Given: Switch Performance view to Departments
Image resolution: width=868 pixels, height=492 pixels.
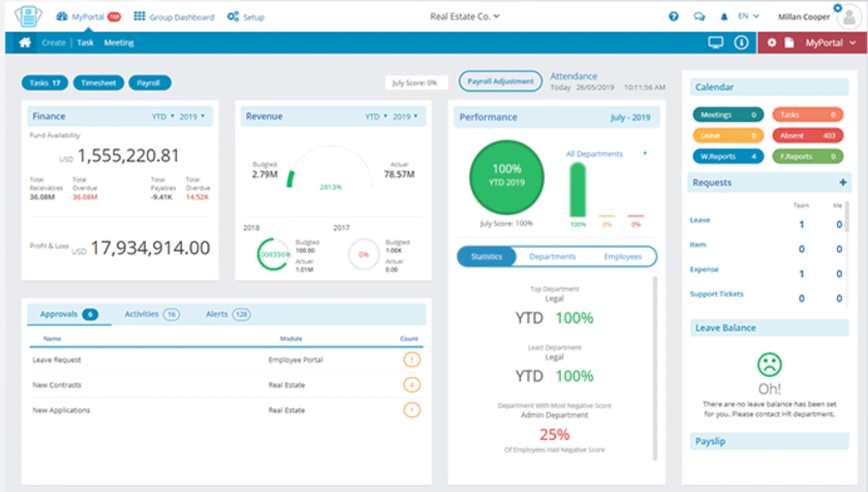Looking at the screenshot, I should pyautogui.click(x=552, y=257).
